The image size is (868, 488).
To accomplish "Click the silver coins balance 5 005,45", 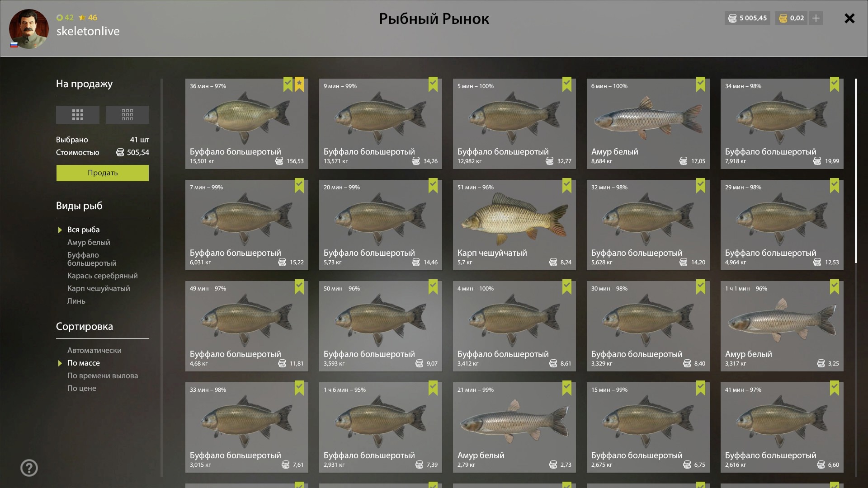I will 747,18.
